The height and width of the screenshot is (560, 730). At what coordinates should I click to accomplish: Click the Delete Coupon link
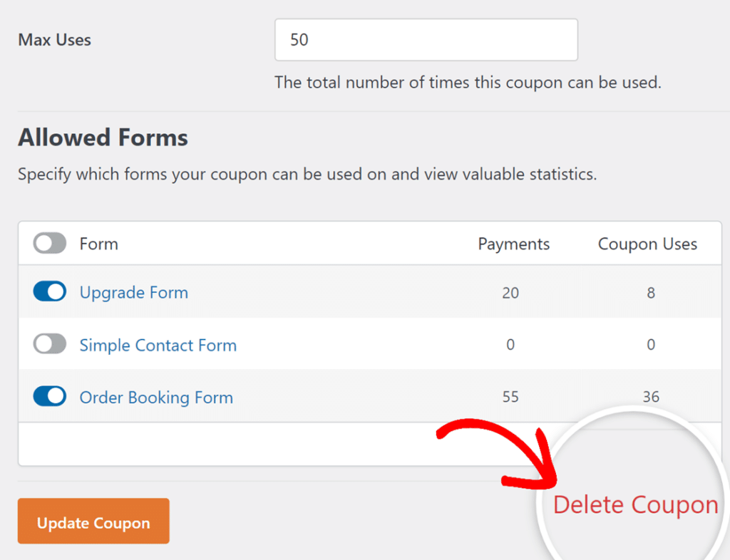point(635,504)
